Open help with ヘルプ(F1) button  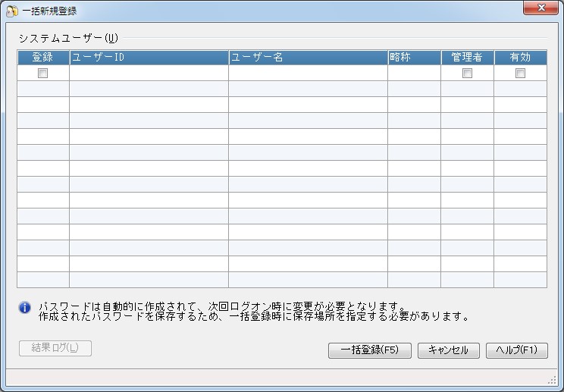[x=517, y=350]
